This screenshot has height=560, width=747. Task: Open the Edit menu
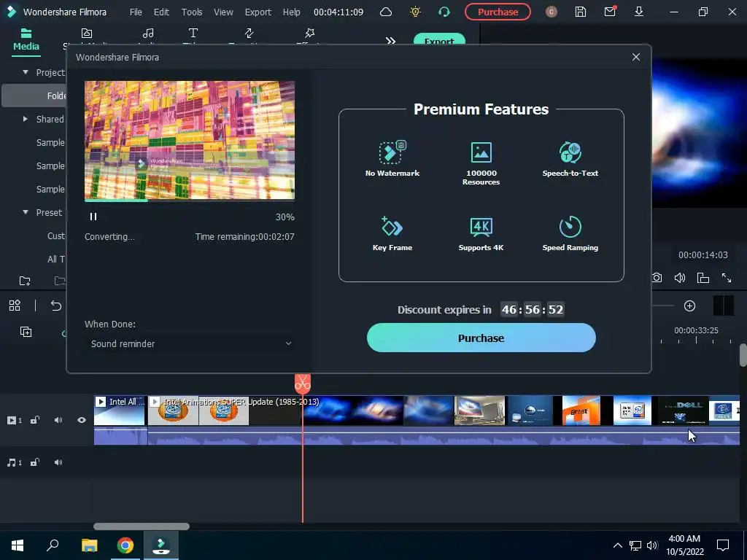[161, 12]
